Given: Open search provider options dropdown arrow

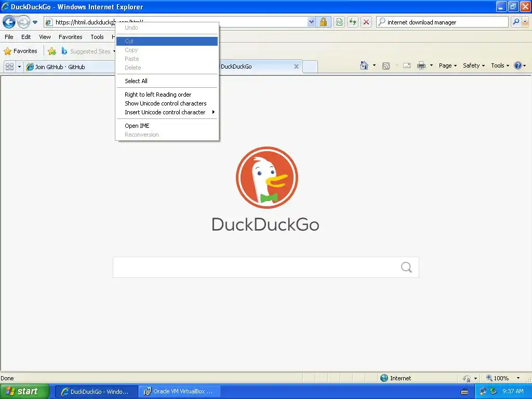Looking at the screenshot, I should coord(525,22).
